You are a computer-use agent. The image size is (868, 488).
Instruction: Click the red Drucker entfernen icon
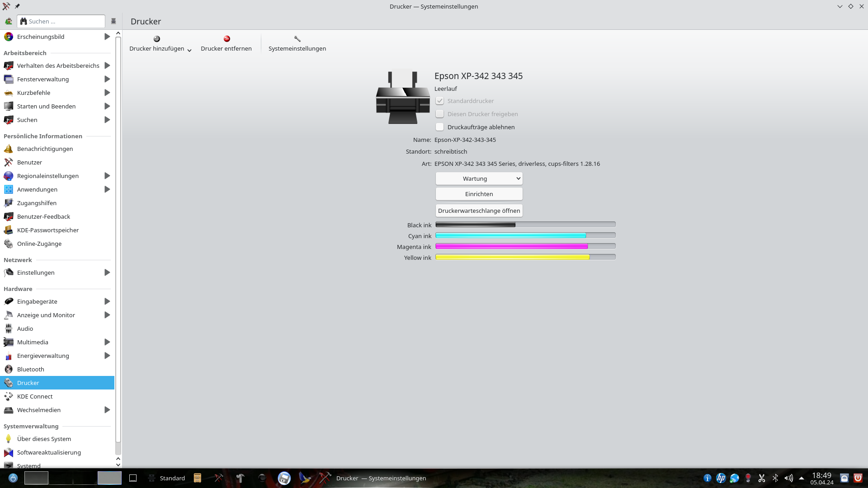tap(227, 39)
